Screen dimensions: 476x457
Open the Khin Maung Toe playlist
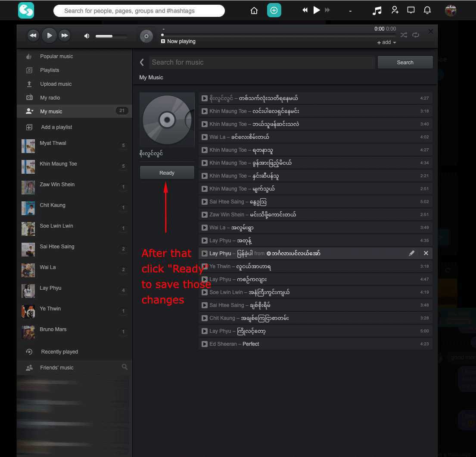coord(75,166)
